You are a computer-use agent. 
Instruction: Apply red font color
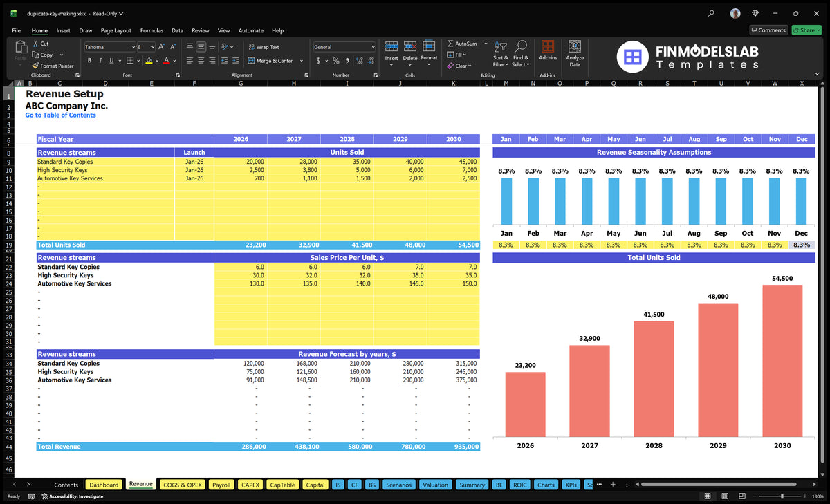(167, 61)
